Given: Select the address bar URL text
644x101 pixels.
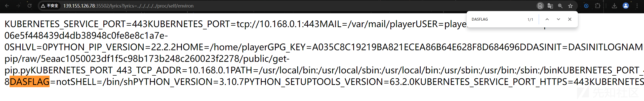Looking at the screenshot, I should (128, 6).
